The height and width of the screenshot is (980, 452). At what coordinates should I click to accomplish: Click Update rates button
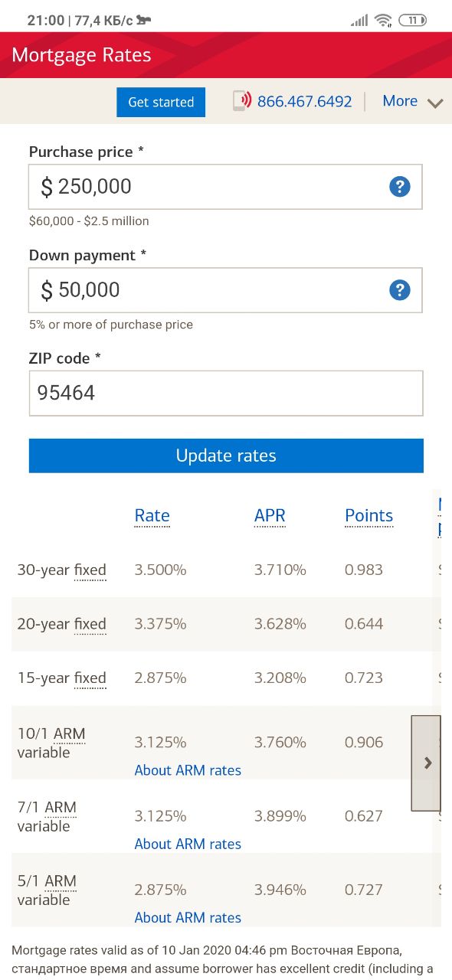click(226, 456)
